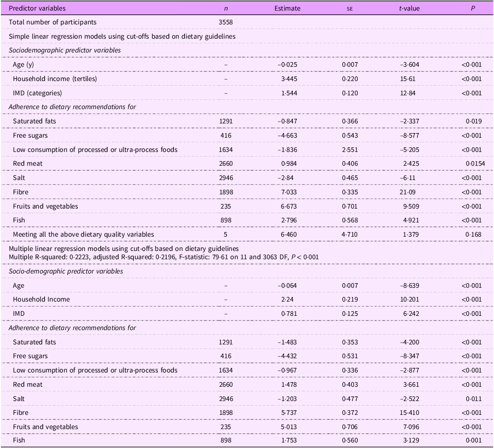
Task: Click the 'Estimate' column header
Action: [287, 8]
